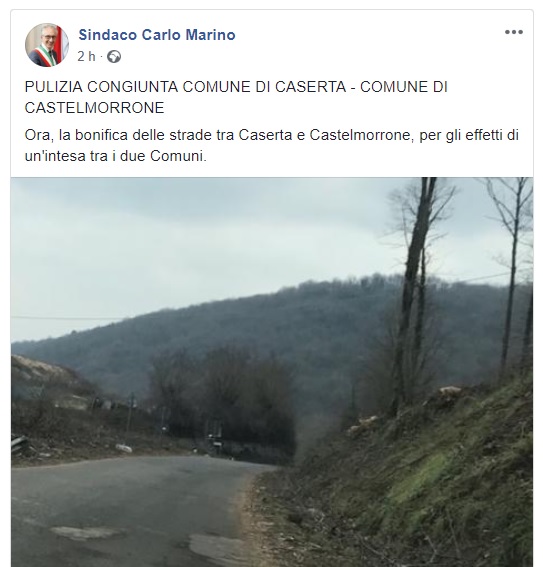Click the grassy embankment beside the road
The width and height of the screenshot is (543, 567).
tap(416, 481)
